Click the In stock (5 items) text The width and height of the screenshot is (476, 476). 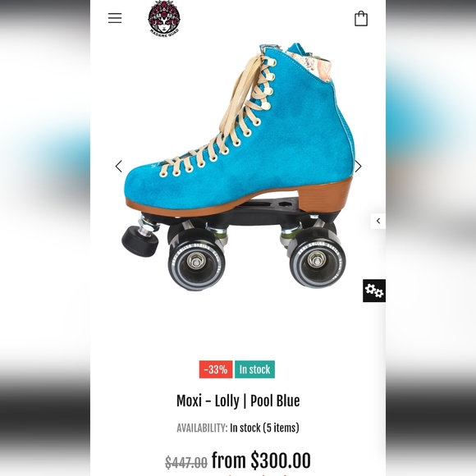click(x=264, y=428)
